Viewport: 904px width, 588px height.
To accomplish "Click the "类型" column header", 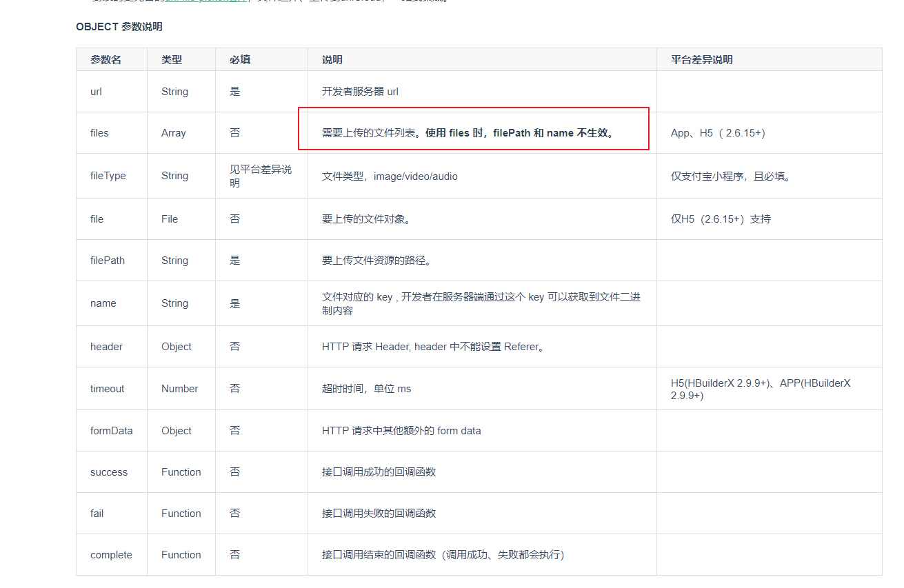I will [x=172, y=60].
